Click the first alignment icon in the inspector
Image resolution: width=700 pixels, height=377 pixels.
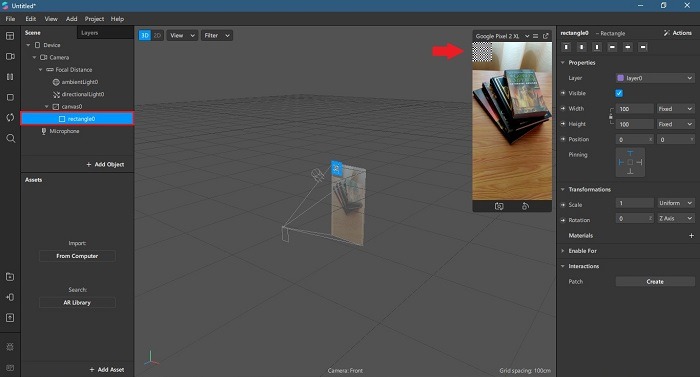coord(567,47)
